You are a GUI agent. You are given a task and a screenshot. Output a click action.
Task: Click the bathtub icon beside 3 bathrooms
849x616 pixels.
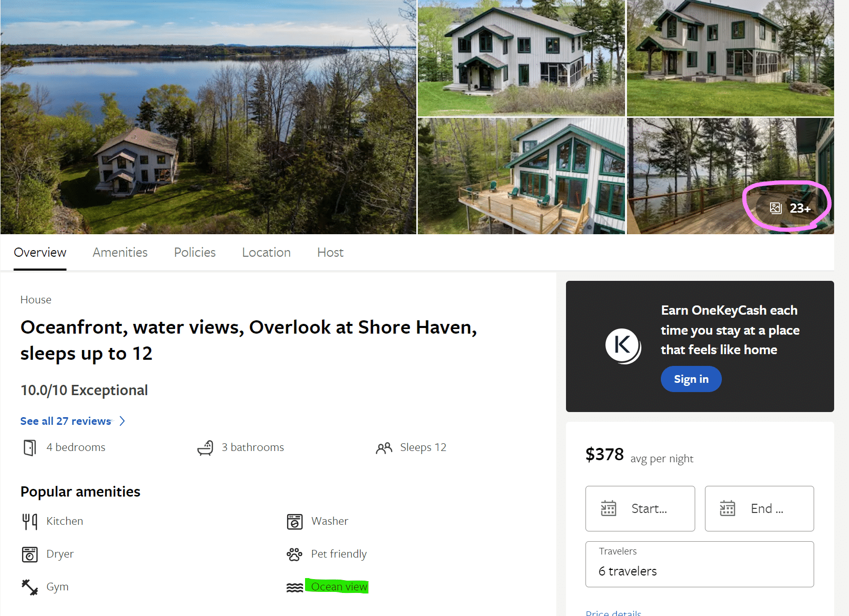coord(205,447)
